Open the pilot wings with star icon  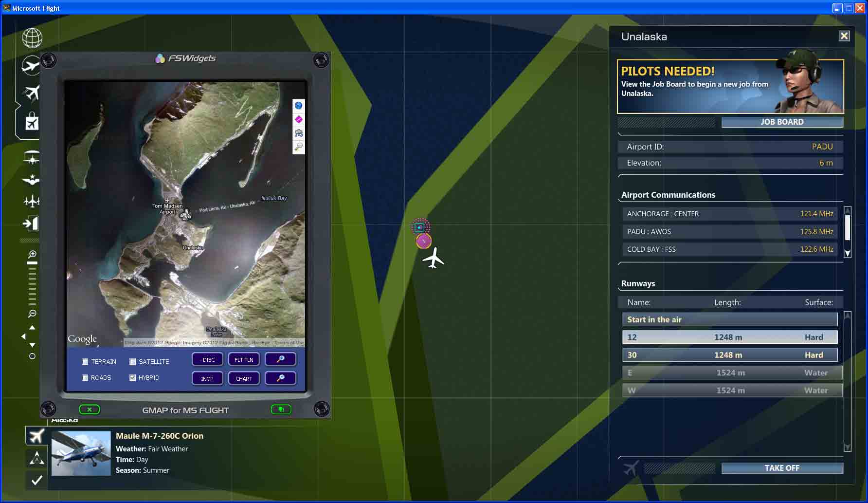click(x=32, y=180)
